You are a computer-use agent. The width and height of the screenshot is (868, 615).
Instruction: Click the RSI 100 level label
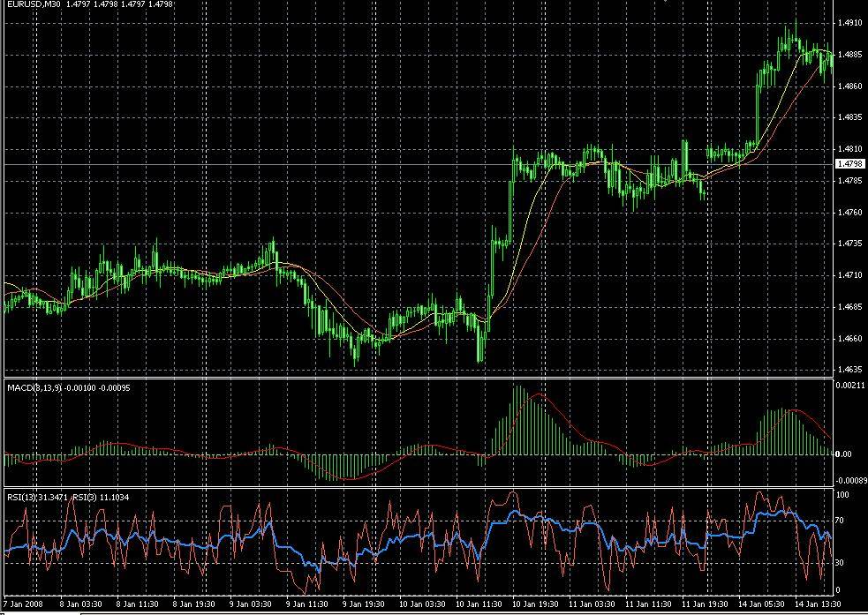[x=843, y=496]
